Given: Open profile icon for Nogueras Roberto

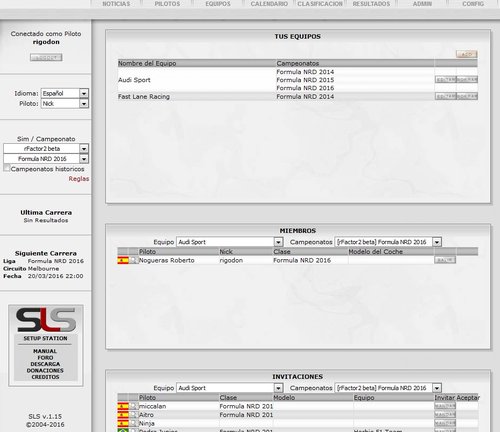Looking at the screenshot, I should [x=133, y=260].
